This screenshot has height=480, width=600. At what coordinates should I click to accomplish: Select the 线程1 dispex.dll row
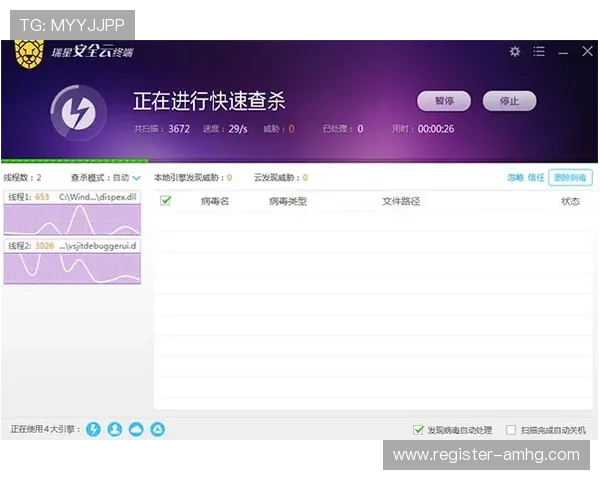tap(72, 197)
